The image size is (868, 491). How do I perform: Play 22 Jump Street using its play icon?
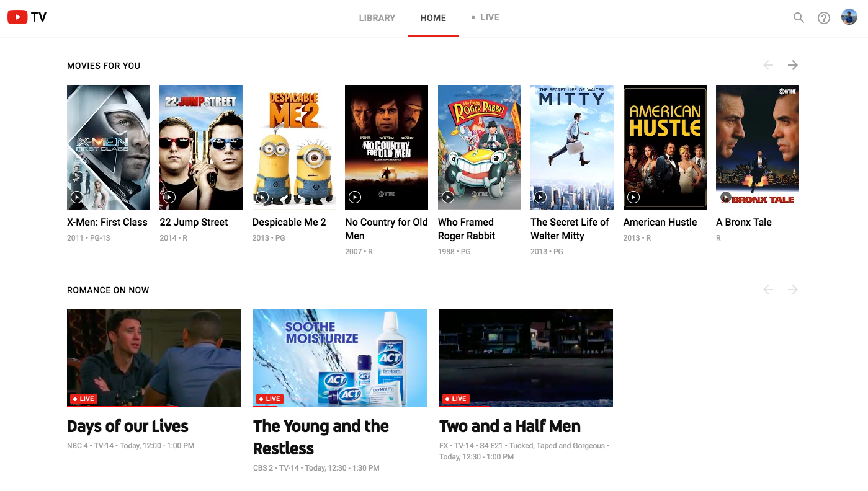point(169,197)
